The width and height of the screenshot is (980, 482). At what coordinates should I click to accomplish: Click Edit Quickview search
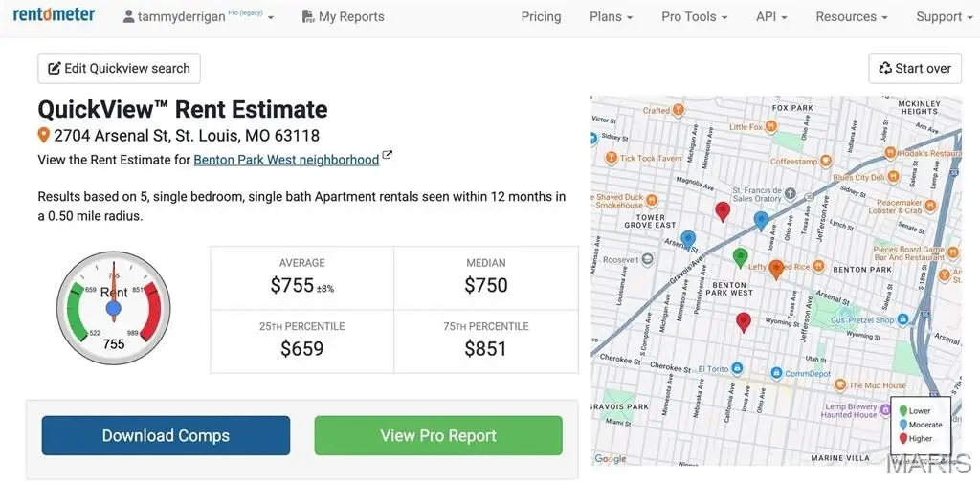[x=119, y=68]
